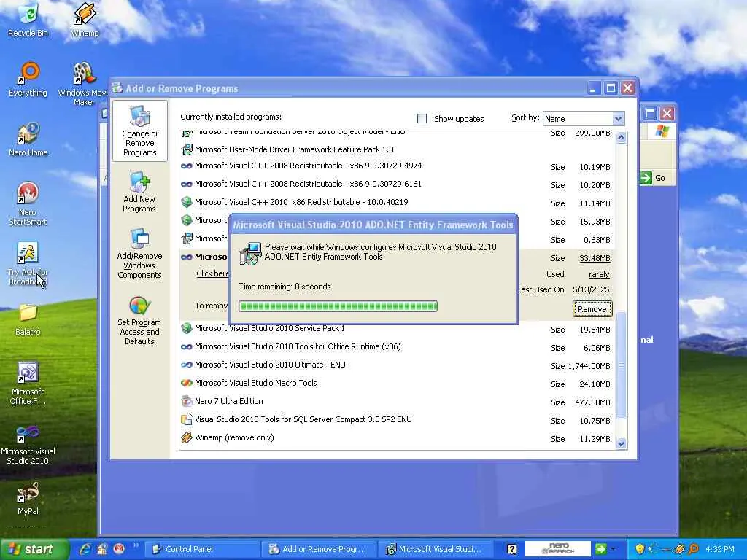Click the 5/13/2025 last used date

coord(591,289)
